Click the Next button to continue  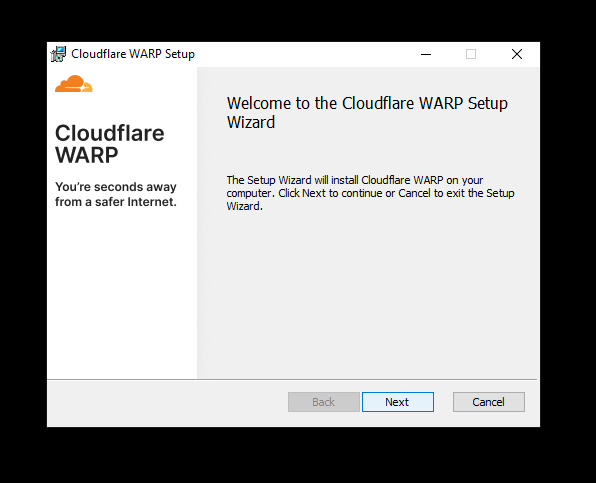coord(398,402)
